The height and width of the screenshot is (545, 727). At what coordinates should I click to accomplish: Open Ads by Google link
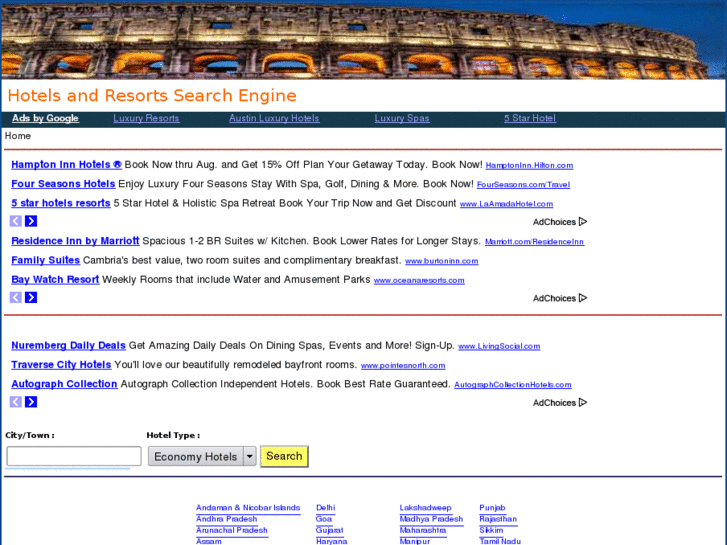pos(45,118)
